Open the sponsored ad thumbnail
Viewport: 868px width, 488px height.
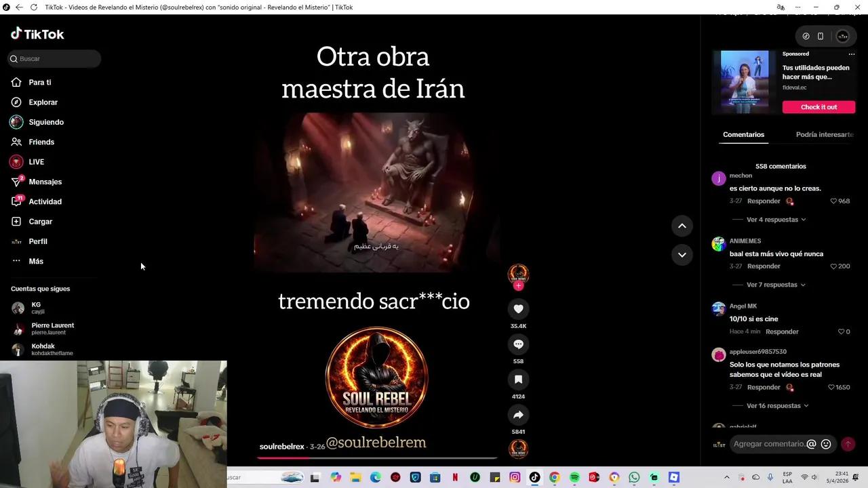(x=745, y=82)
